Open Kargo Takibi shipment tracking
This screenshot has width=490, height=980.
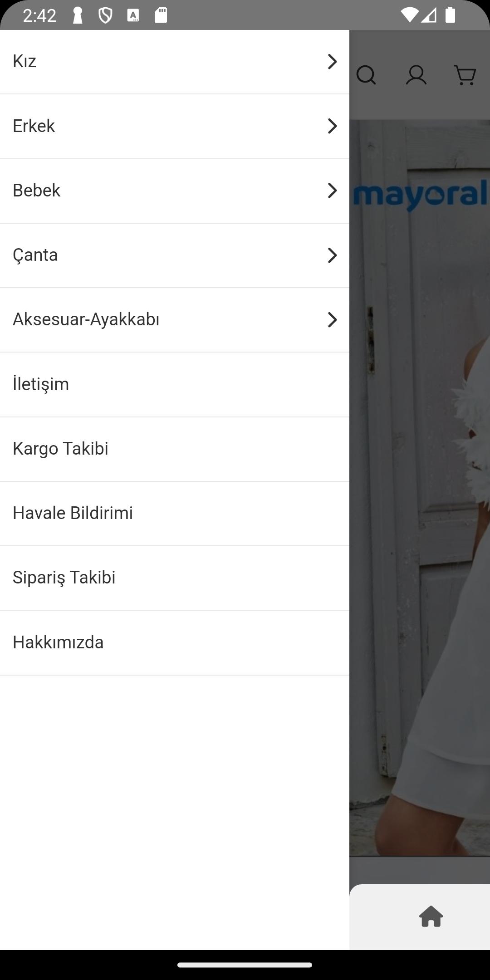tap(175, 449)
